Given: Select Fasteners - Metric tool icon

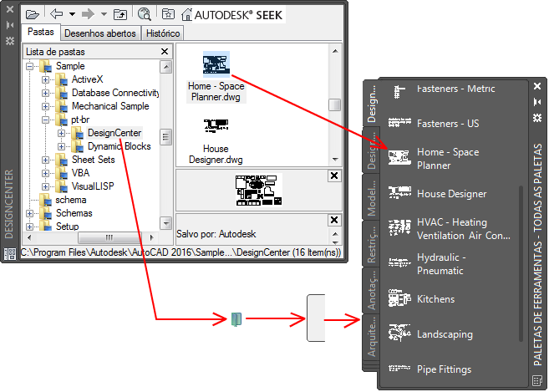Looking at the screenshot, I should [399, 92].
